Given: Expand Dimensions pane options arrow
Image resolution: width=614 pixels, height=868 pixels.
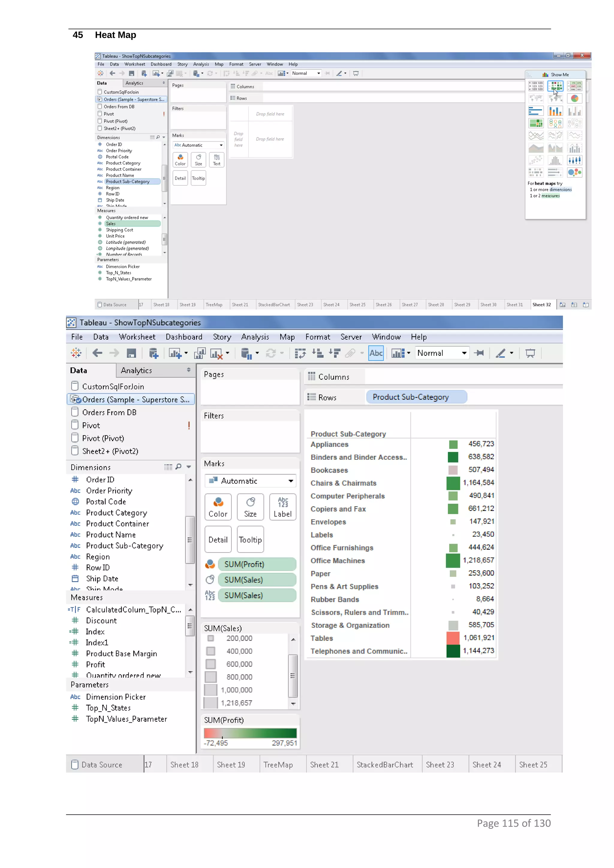Looking at the screenshot, I should point(189,467).
